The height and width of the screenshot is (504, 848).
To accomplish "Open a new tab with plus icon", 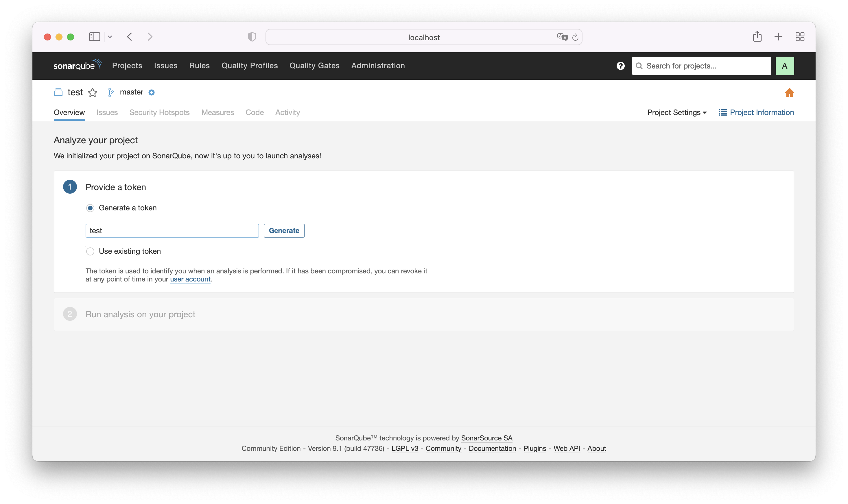I will [778, 37].
